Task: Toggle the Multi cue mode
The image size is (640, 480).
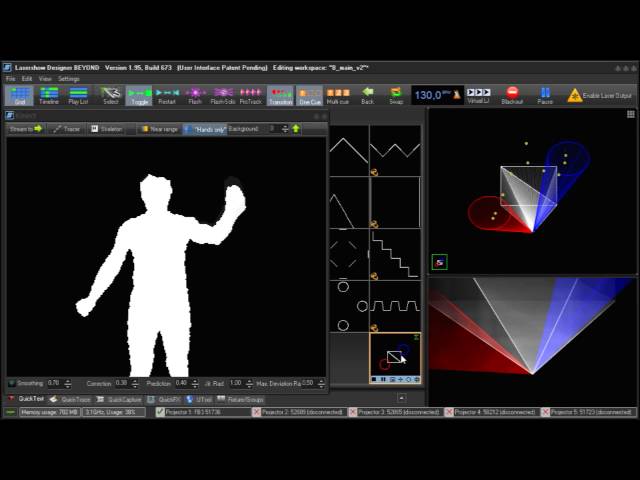Action: 338,96
